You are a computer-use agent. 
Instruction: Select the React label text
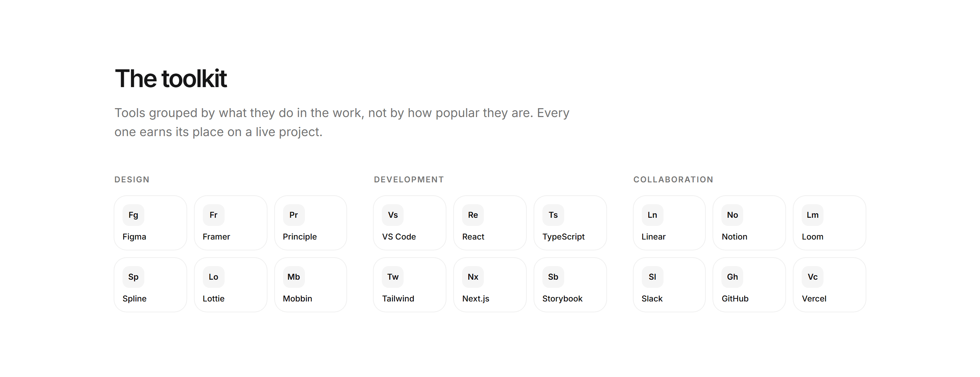pyautogui.click(x=473, y=236)
